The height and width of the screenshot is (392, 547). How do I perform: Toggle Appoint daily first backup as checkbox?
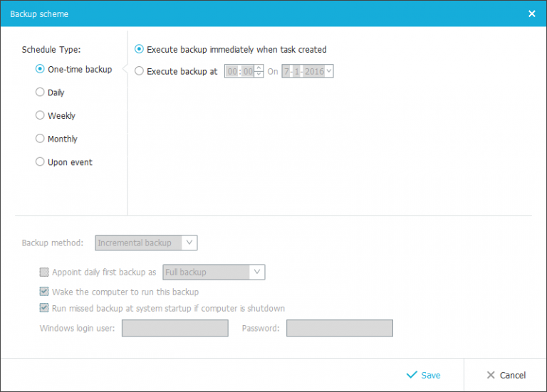coord(44,272)
